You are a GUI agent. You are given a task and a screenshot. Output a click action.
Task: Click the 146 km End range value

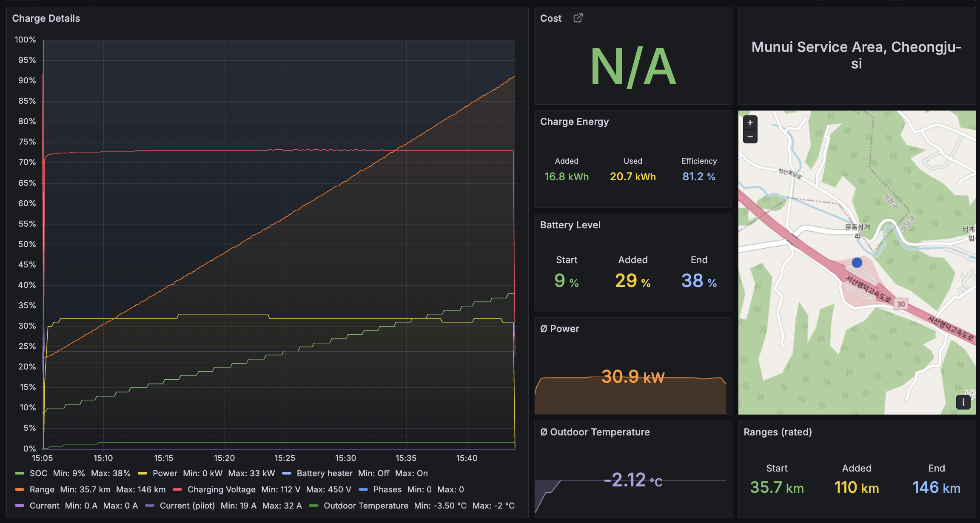click(x=937, y=487)
